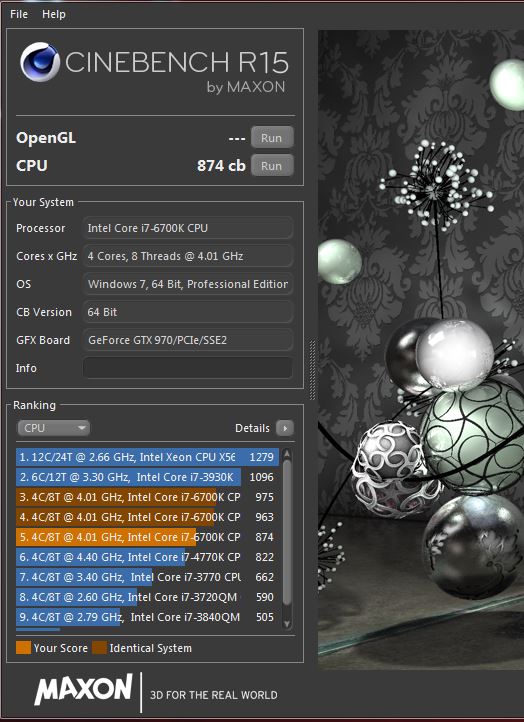Click the CPU score 874 cb
Screen dimensions: 524x722
(221, 166)
